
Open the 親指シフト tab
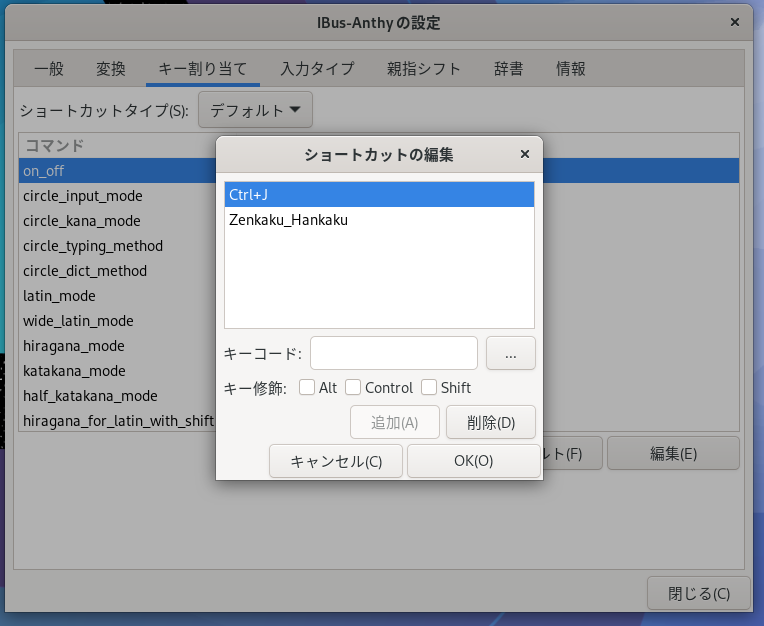tap(424, 69)
